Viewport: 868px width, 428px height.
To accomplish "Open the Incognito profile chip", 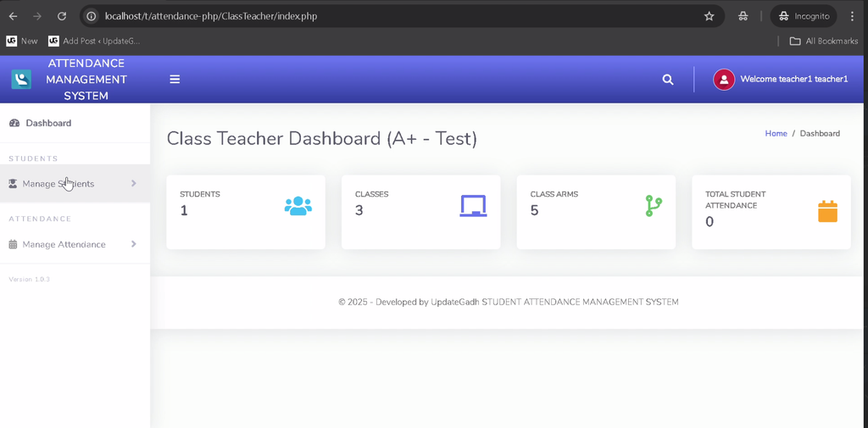I will (x=804, y=16).
